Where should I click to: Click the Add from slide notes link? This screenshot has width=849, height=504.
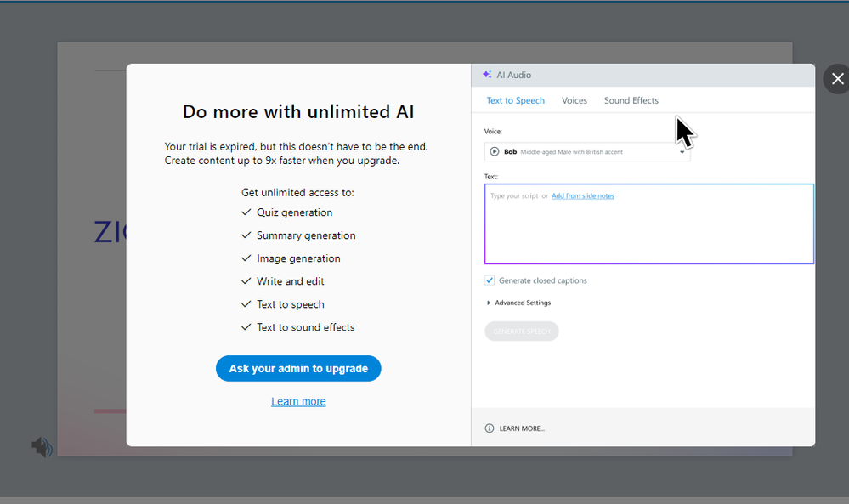tap(582, 195)
